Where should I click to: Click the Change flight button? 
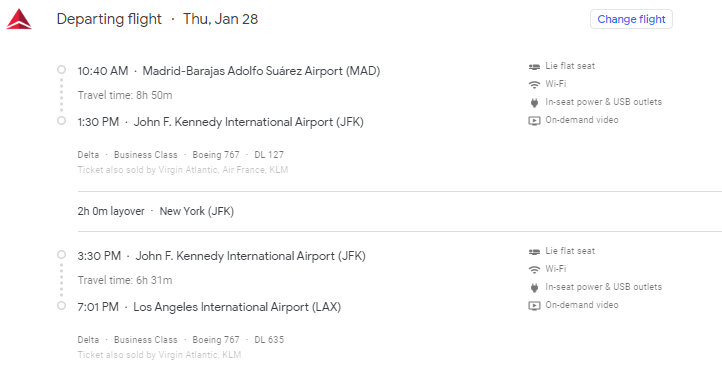pyautogui.click(x=631, y=19)
